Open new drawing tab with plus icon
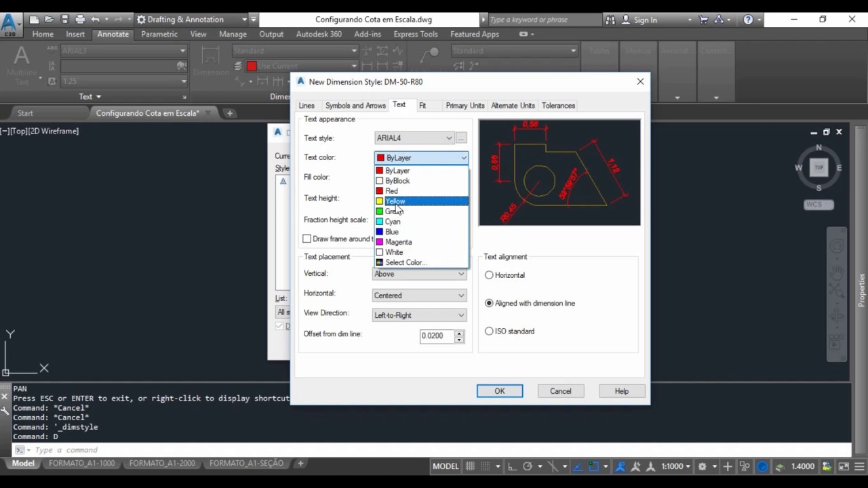This screenshot has height=488, width=868. click(230, 113)
